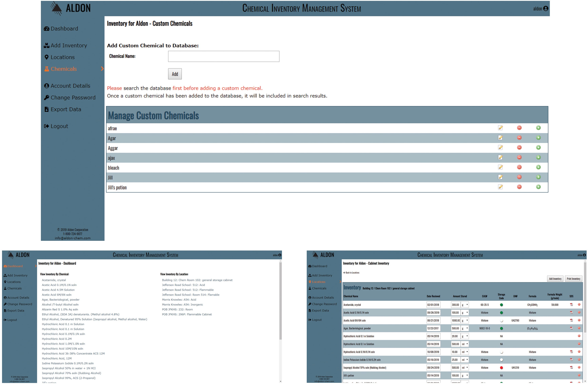
Task: Expand Chemicals menu arrow in Custom Chemicals sidebar
Action: click(x=102, y=69)
